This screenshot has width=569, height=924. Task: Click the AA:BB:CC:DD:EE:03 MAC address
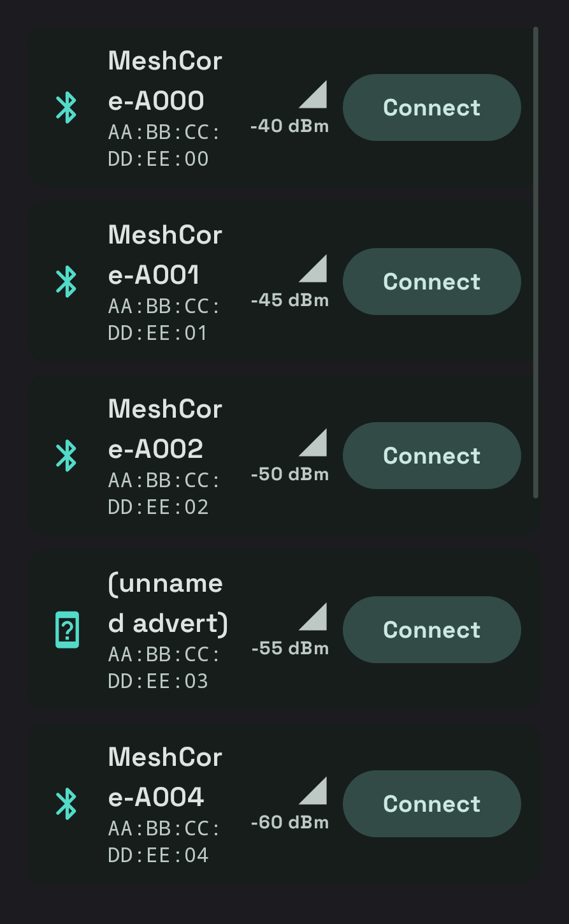[x=164, y=668]
